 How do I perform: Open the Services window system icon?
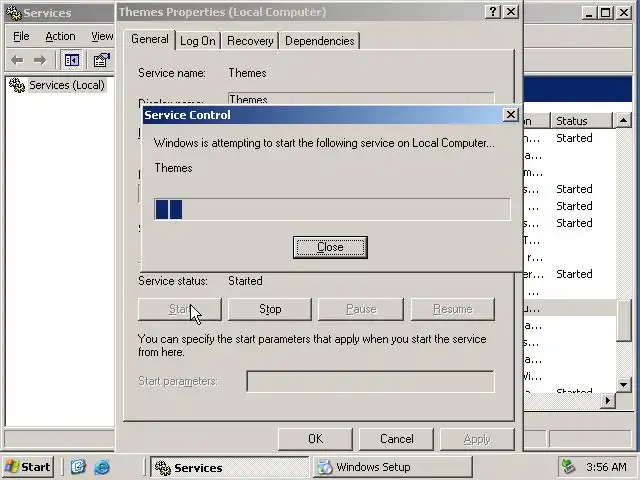point(14,13)
